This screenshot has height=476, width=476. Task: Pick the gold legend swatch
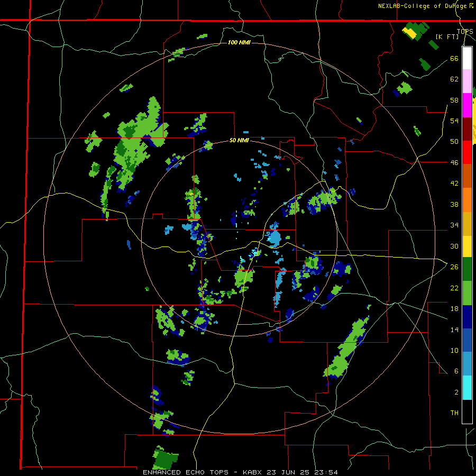(x=467, y=224)
